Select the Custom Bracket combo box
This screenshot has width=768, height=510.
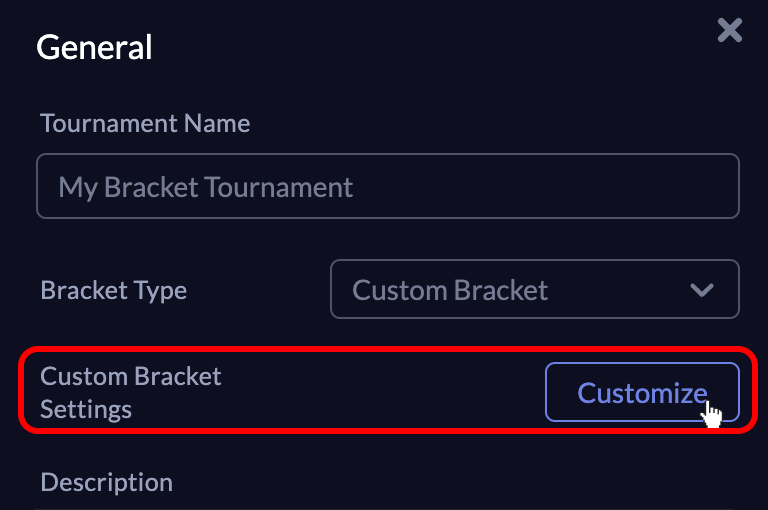[x=535, y=289]
